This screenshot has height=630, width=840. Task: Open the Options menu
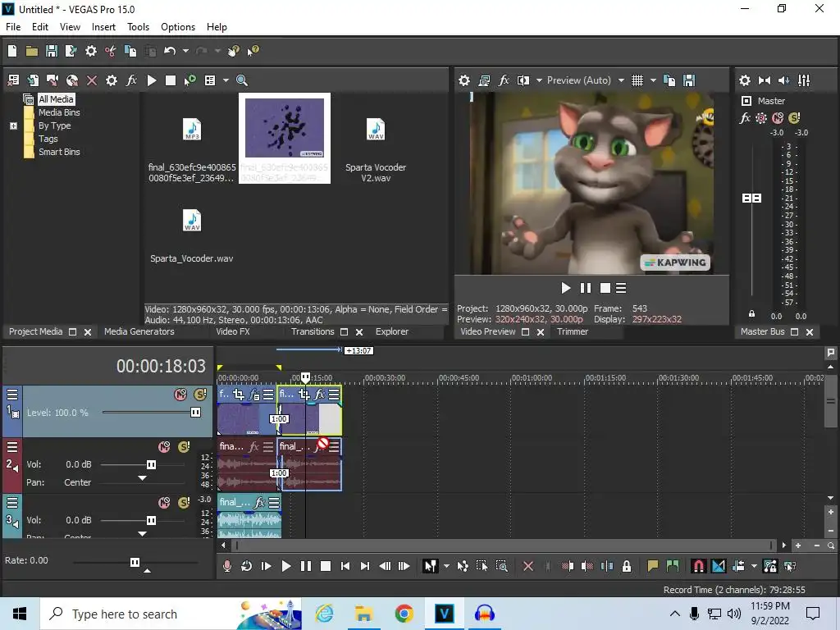coord(178,27)
